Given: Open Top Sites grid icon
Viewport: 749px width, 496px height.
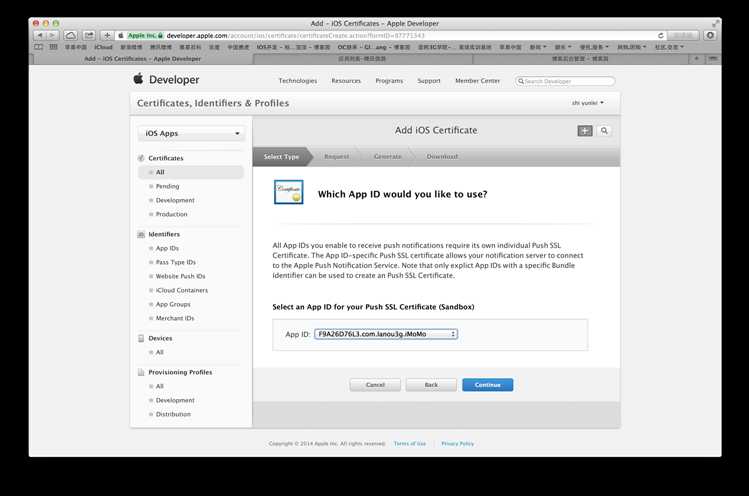Looking at the screenshot, I should pos(54,47).
